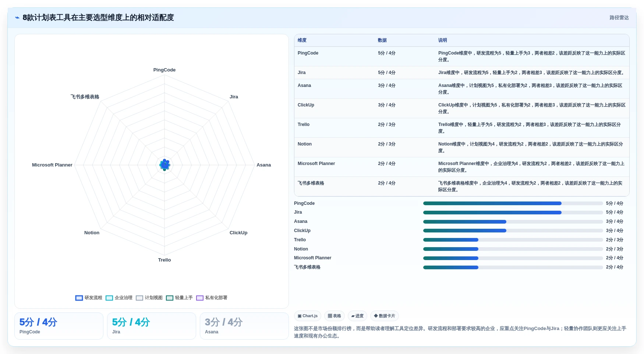Screen dimensions: 644x354
Task: Click the PingCode radar axis label
Action: [x=164, y=70]
